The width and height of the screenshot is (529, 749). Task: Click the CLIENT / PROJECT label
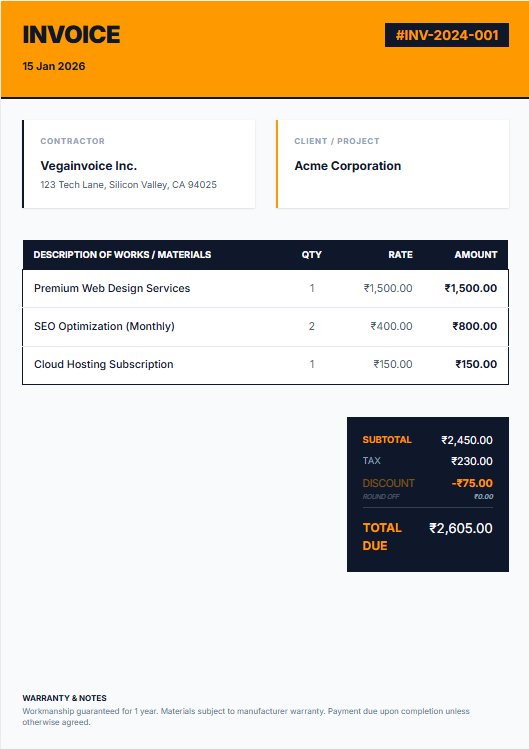tap(336, 141)
